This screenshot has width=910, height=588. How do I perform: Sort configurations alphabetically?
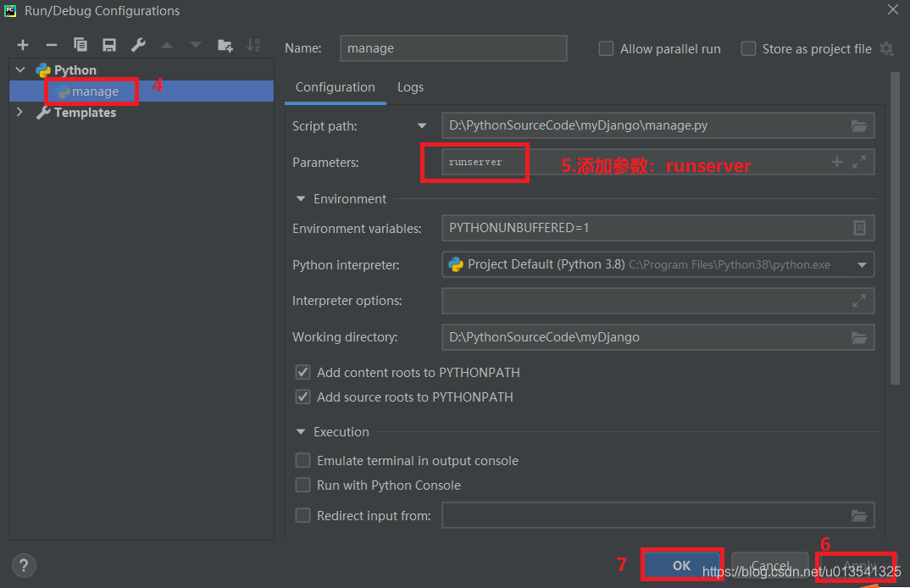pyautogui.click(x=253, y=45)
